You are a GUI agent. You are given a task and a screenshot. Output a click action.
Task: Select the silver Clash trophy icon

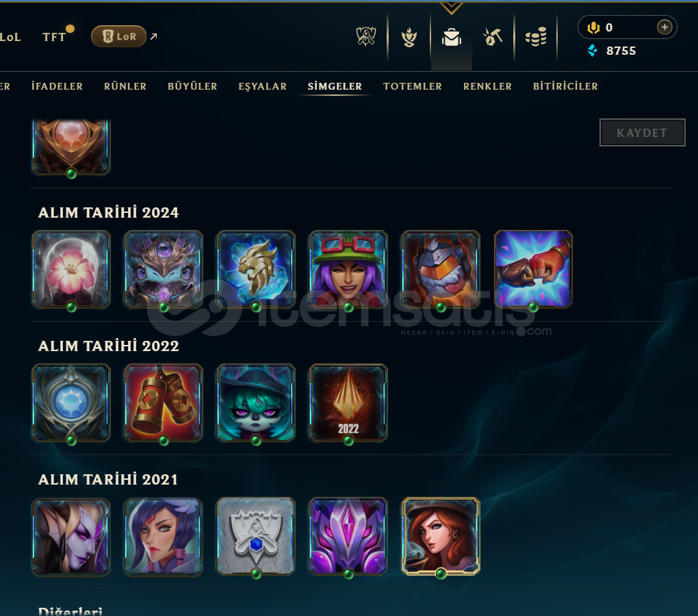tap(256, 537)
